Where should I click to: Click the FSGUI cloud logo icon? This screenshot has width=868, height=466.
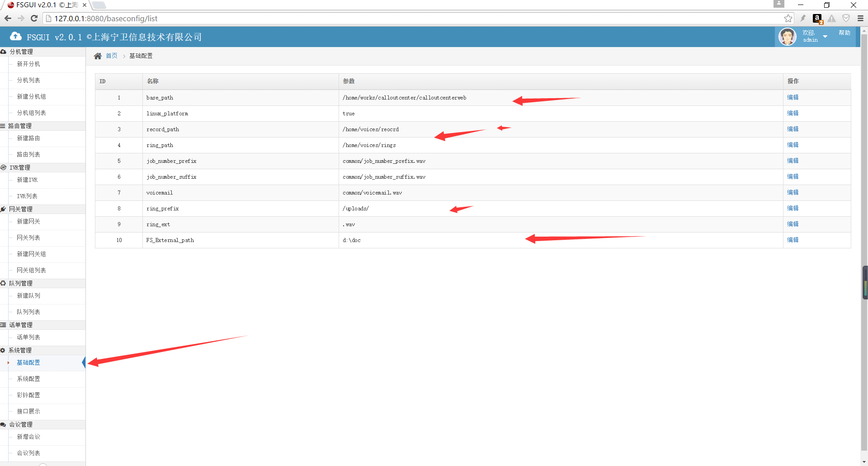tap(16, 37)
